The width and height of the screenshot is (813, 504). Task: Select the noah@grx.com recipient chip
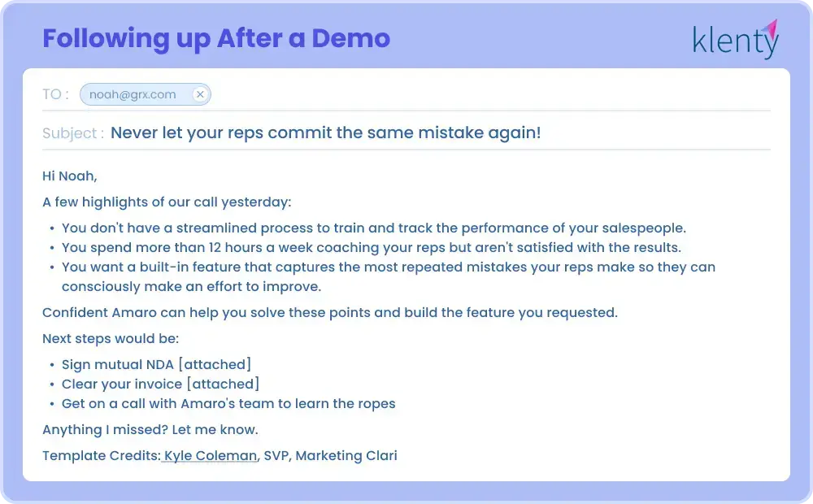134,94
